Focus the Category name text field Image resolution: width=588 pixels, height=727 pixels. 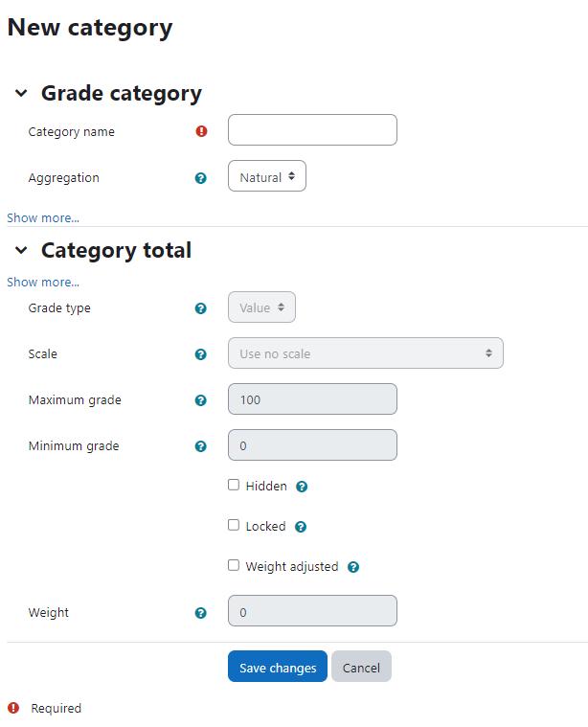pyautogui.click(x=312, y=130)
